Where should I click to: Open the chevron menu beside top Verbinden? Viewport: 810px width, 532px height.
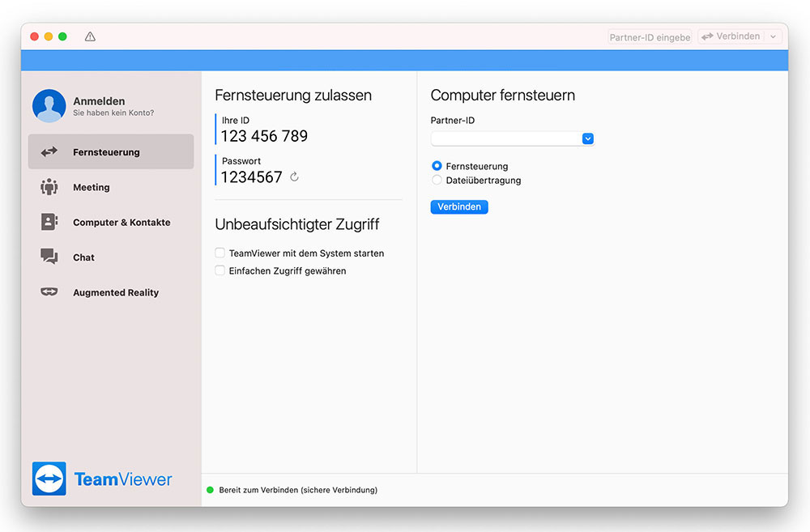pos(774,36)
